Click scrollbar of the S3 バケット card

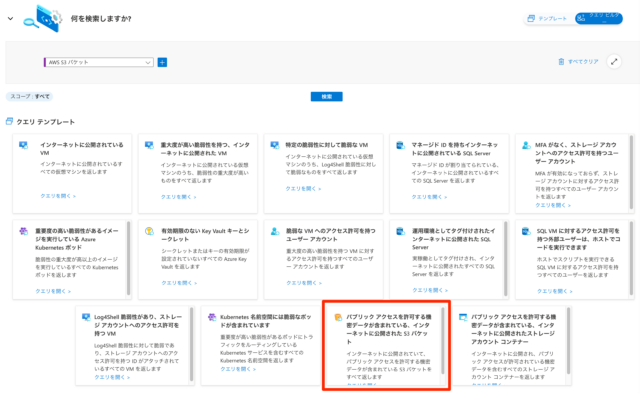tap(442, 341)
